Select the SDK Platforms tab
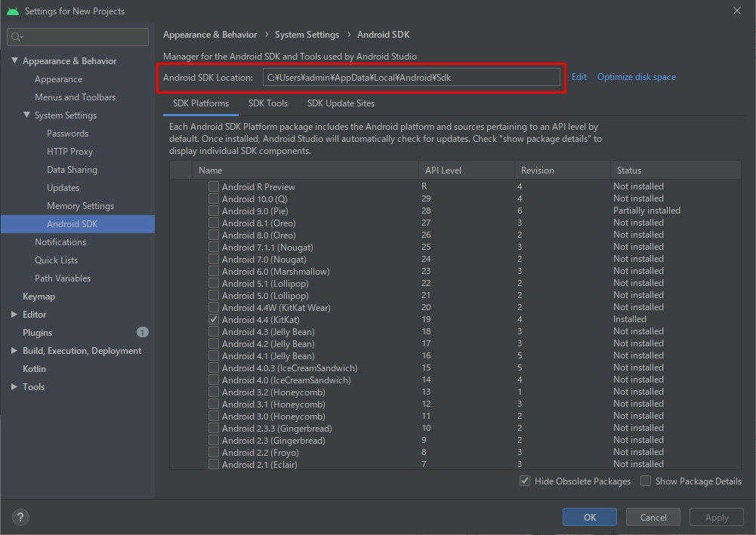Image resolution: width=756 pixels, height=535 pixels. [x=201, y=103]
